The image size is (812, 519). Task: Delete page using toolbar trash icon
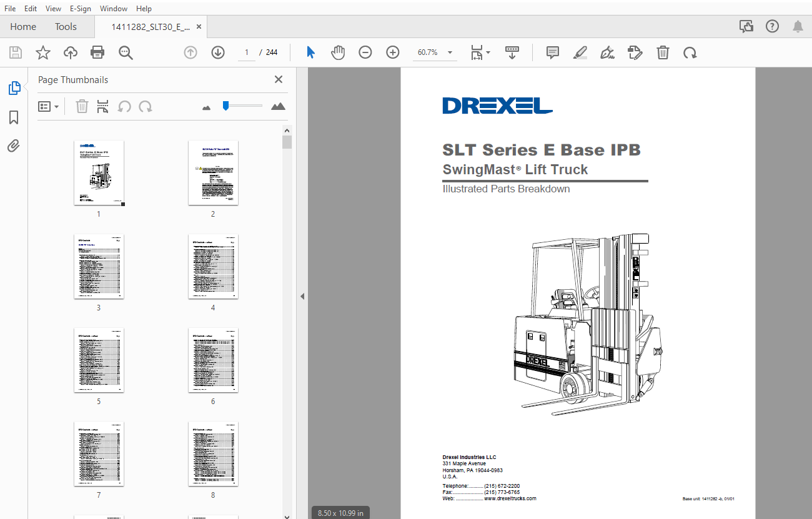tap(663, 52)
